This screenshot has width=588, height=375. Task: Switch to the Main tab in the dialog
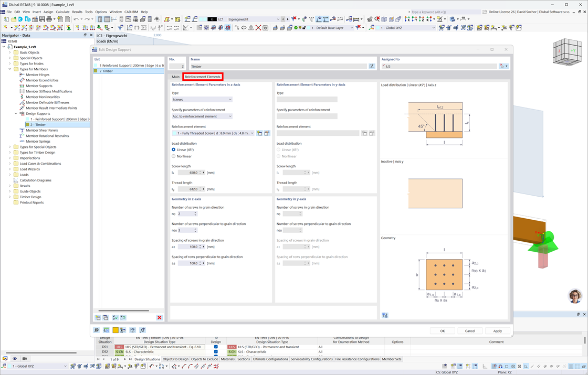click(x=175, y=77)
